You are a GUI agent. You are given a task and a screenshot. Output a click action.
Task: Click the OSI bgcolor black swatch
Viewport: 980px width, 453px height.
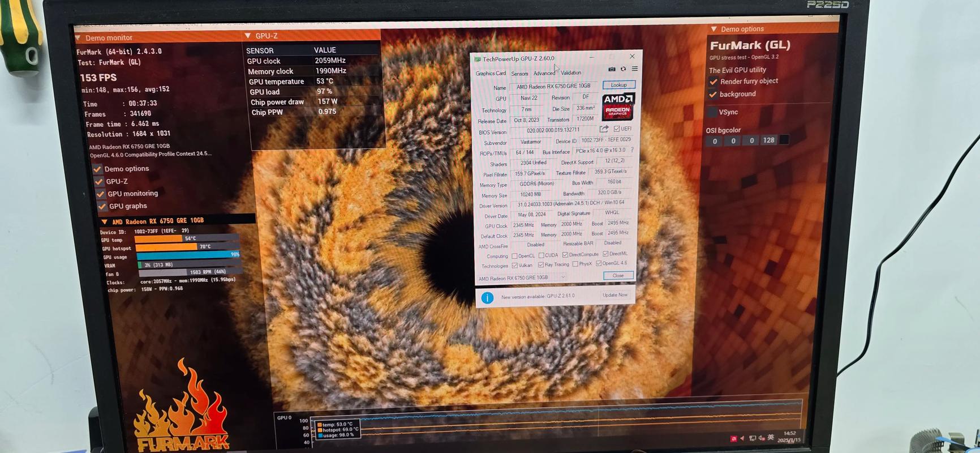tap(784, 140)
